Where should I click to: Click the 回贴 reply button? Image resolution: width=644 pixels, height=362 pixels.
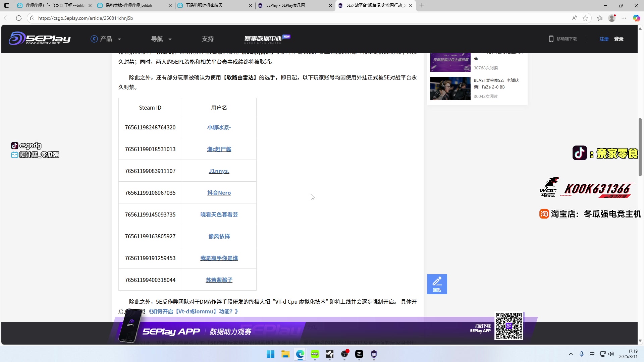pos(437,284)
